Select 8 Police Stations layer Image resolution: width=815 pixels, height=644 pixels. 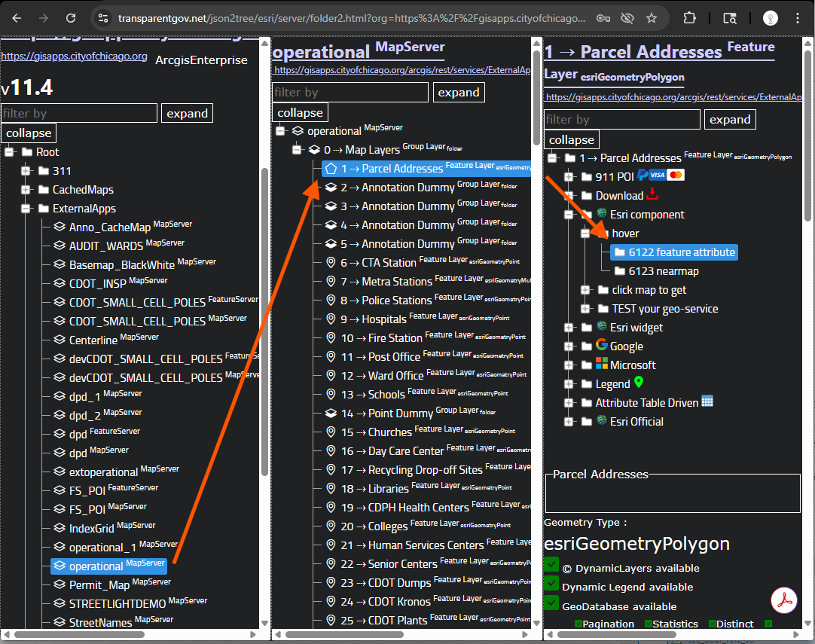tap(428, 300)
